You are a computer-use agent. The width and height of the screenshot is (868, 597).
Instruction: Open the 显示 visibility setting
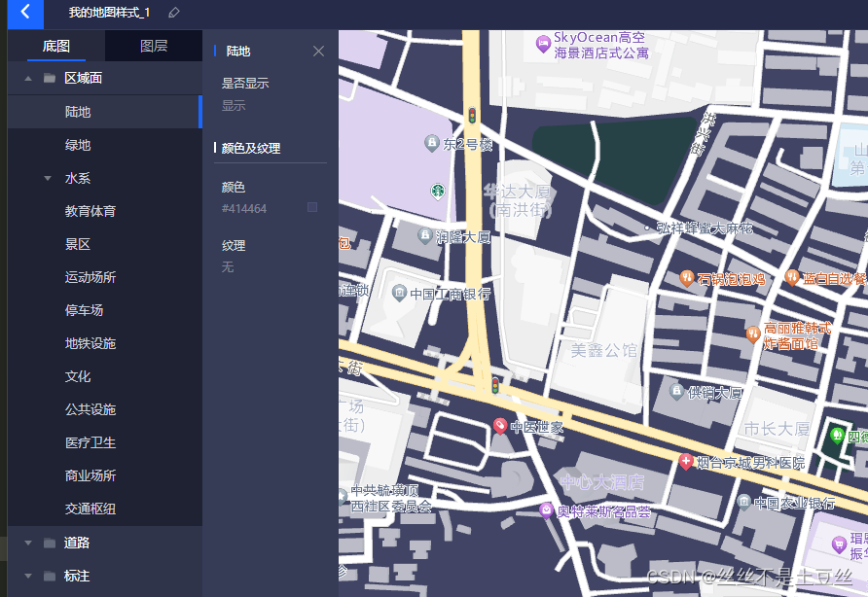tap(234, 106)
